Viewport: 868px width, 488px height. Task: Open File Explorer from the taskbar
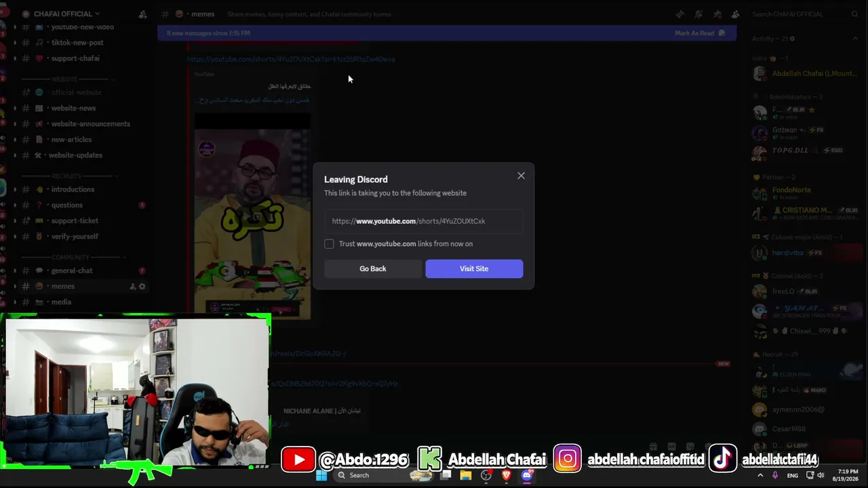[466, 475]
